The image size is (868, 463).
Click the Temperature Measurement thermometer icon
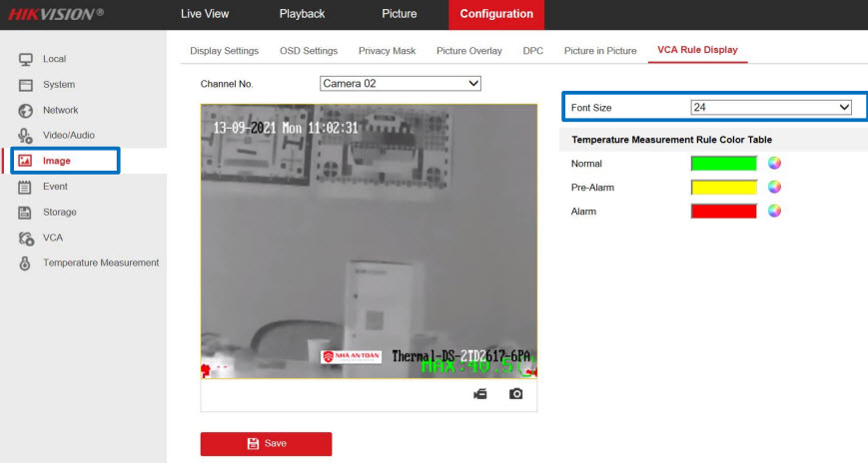[x=27, y=263]
